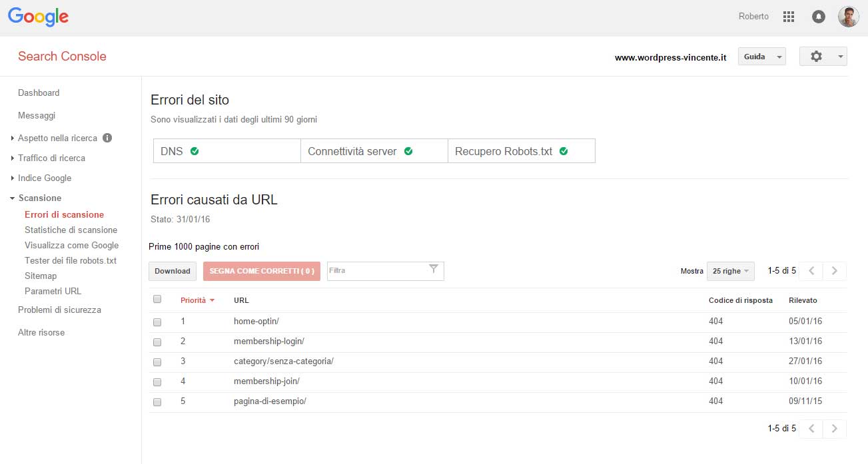
Task: Click the Roberto account name
Action: click(753, 17)
